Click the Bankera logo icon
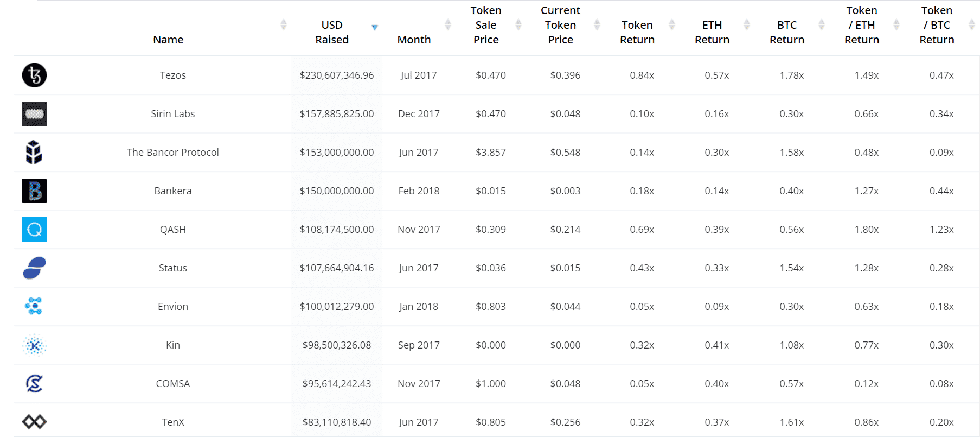 coord(34,191)
